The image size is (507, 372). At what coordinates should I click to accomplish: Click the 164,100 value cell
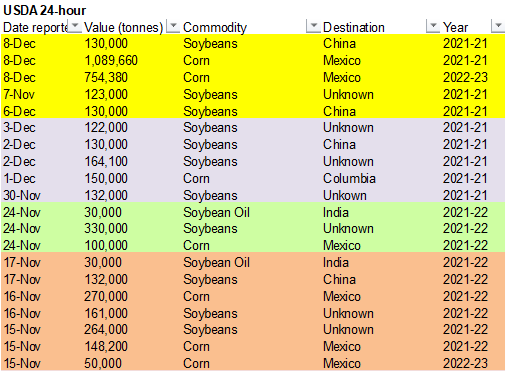click(x=106, y=161)
